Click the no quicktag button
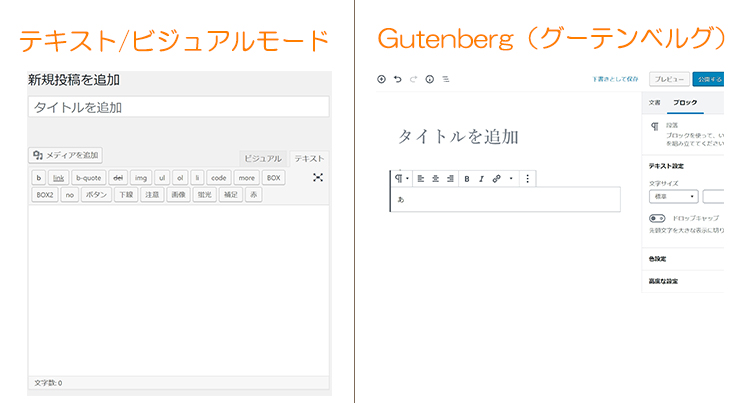Viewport: 749px width, 403px height. coord(70,195)
